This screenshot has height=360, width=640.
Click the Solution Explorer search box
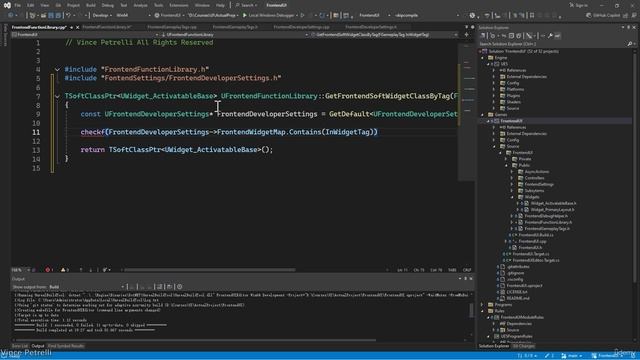(x=555, y=44)
